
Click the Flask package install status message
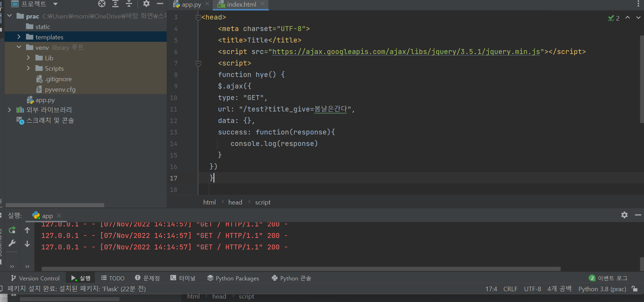77,289
